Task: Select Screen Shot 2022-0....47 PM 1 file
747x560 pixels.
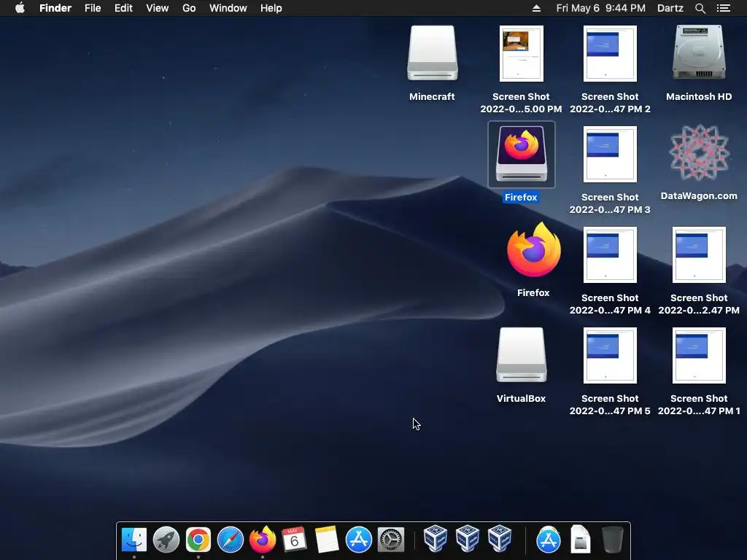Action: [699, 355]
